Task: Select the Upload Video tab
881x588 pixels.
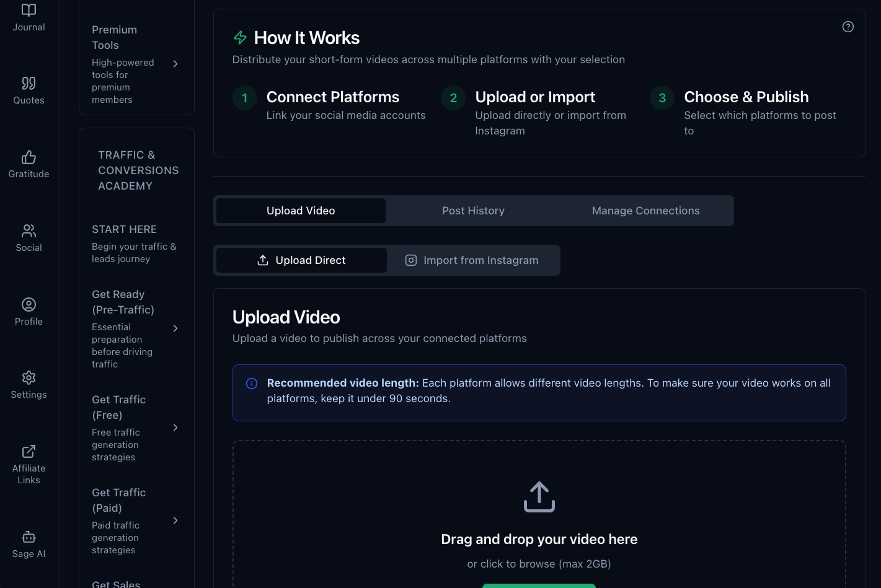Action: [x=301, y=211]
